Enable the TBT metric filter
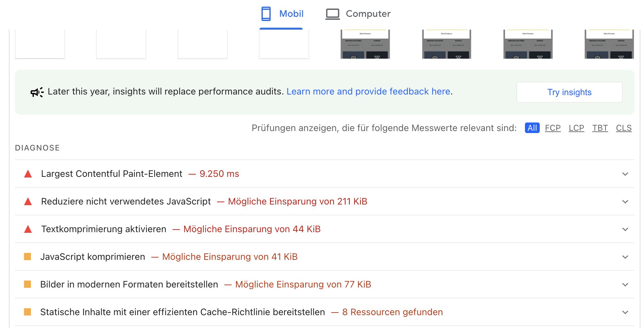Viewport: 644px width, 328px height. click(x=600, y=128)
